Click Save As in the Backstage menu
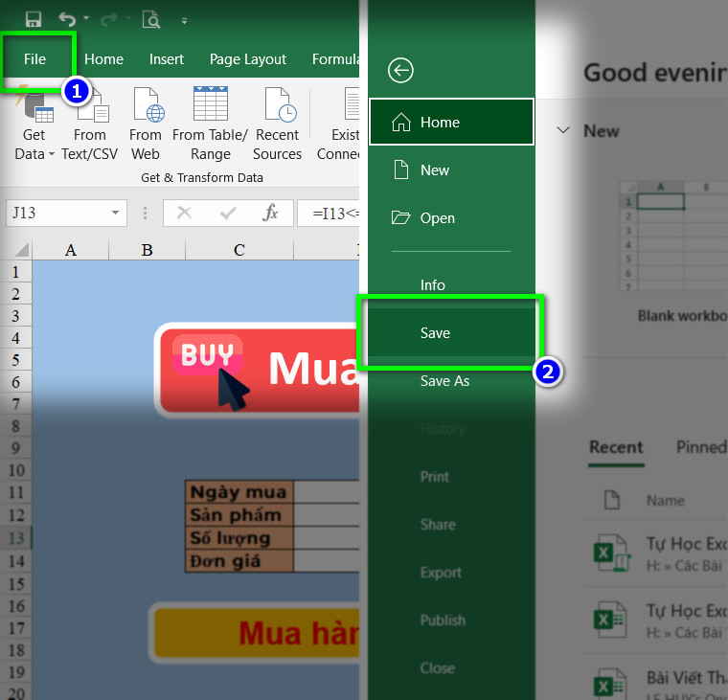Image resolution: width=728 pixels, height=700 pixels. click(451, 380)
